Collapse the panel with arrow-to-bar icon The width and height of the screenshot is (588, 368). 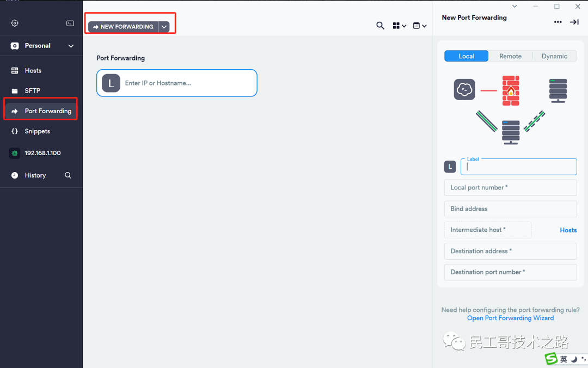pos(574,22)
